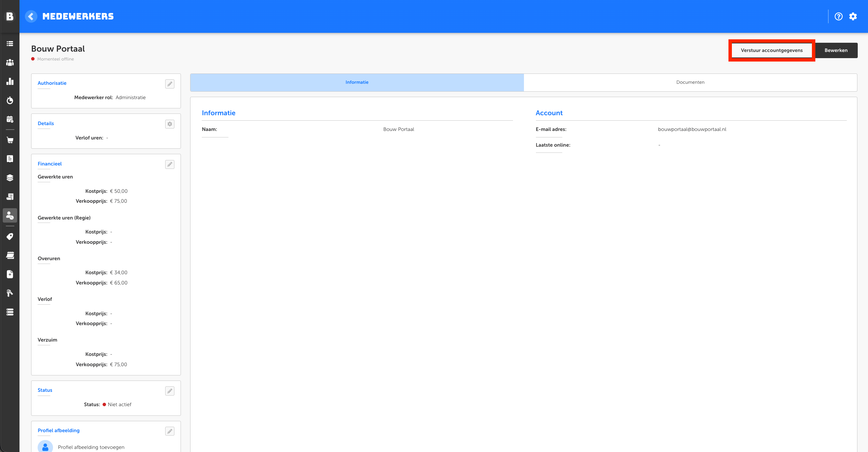The width and height of the screenshot is (868, 452).
Task: Click the Bouw Portaal page title
Action: [58, 49]
